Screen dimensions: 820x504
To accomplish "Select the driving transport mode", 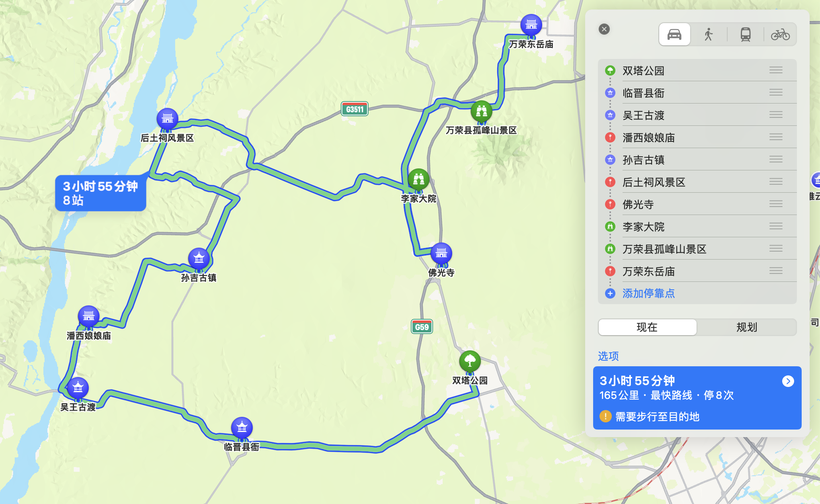I will click(674, 35).
